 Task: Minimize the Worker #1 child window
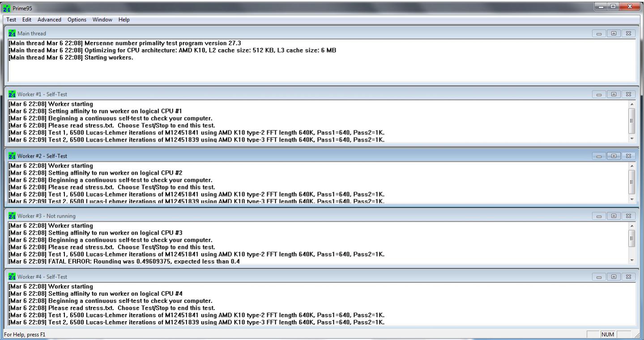click(598, 95)
